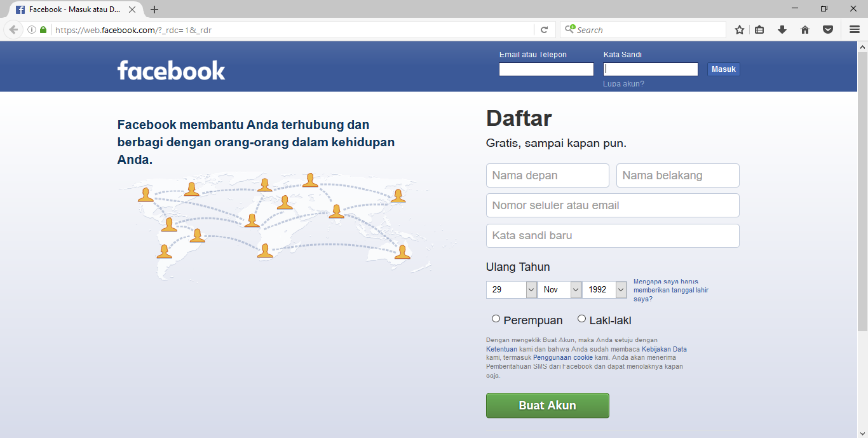
Task: Select the Laki-laki radio button
Action: (x=581, y=318)
